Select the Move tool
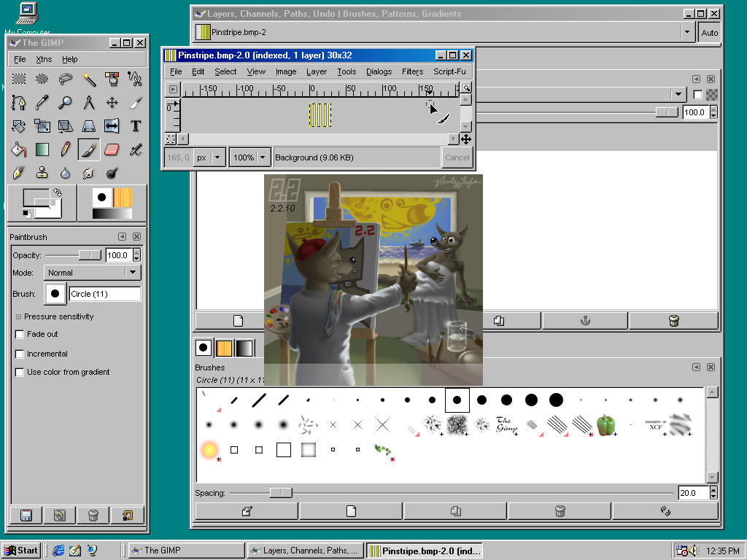Viewport: 747px width, 560px height. (x=112, y=102)
